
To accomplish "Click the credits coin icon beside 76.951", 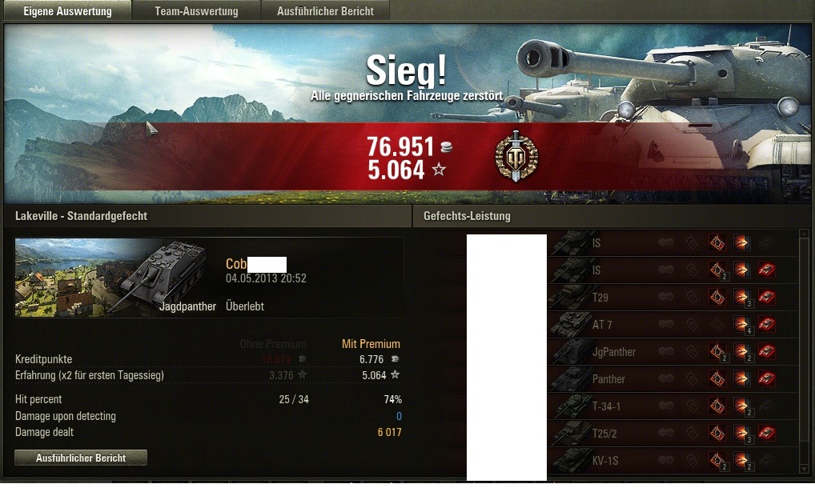I will [446, 147].
